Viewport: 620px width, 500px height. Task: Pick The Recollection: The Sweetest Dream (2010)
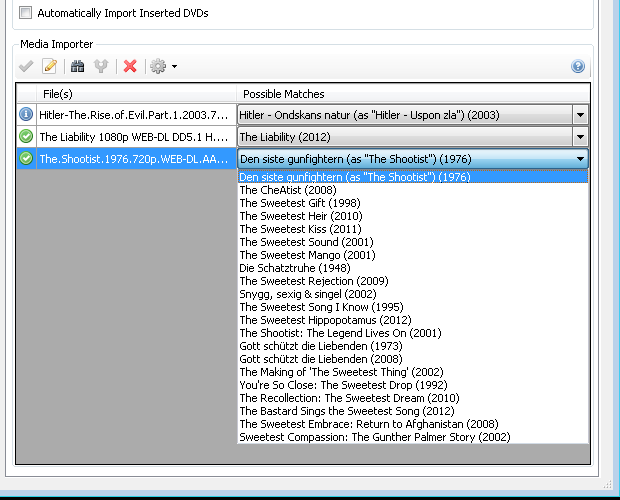tap(413, 398)
